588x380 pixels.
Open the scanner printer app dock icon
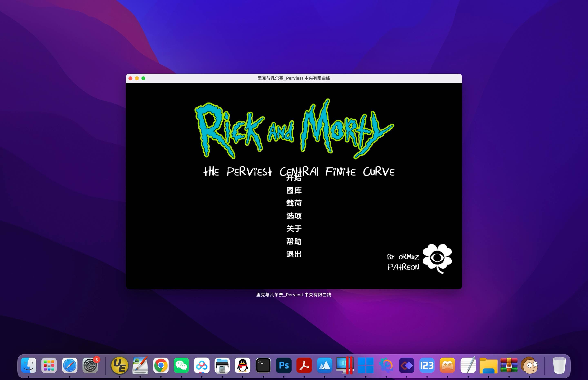(222, 365)
